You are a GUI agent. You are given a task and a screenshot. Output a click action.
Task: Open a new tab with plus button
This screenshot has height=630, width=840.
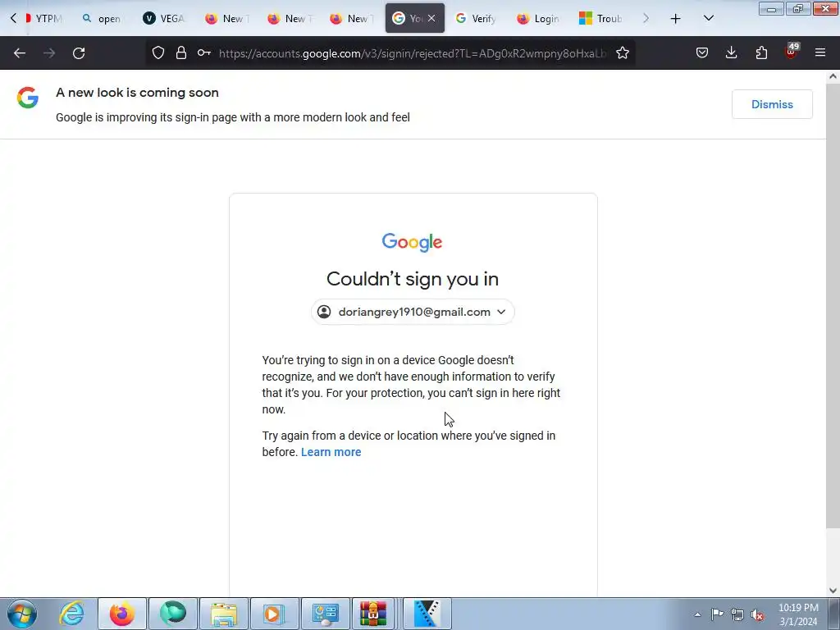676,19
